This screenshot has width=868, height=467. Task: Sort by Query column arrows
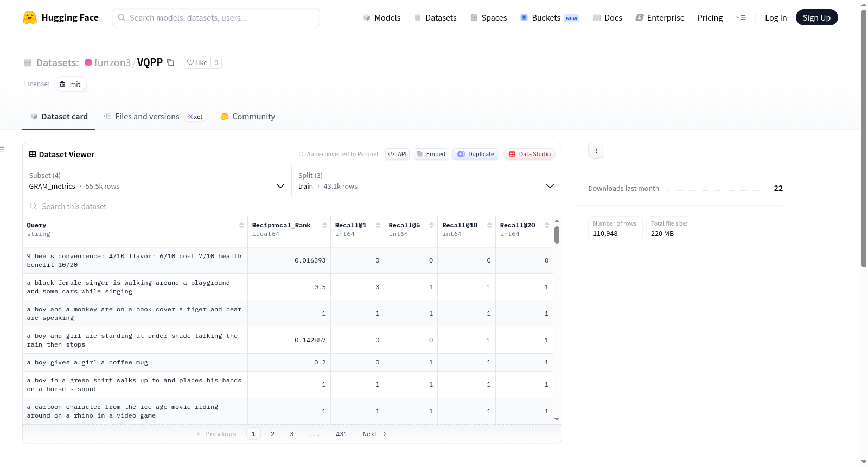[241, 225]
